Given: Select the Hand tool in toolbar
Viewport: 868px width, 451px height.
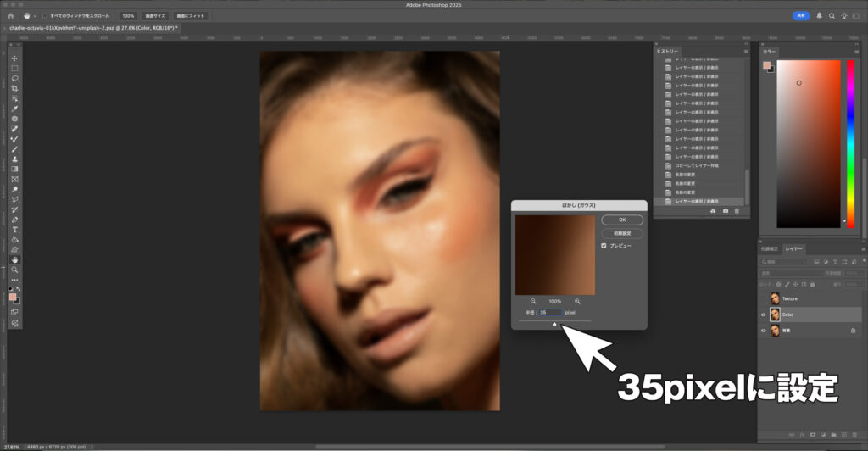Looking at the screenshot, I should coord(15,259).
